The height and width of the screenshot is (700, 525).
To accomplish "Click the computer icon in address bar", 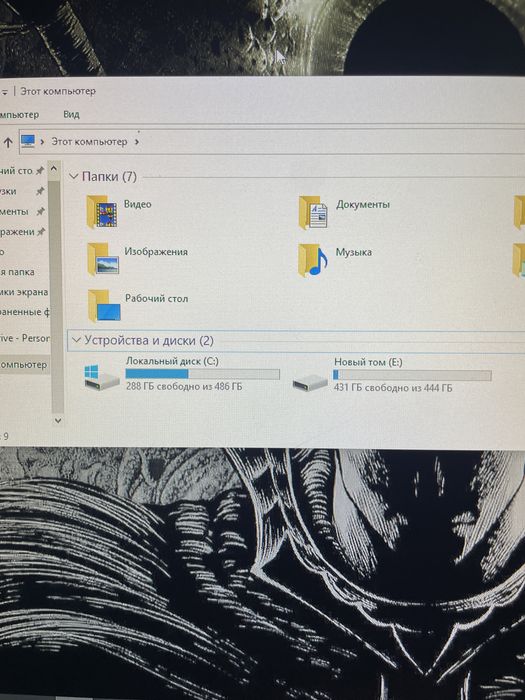I will pos(28,141).
